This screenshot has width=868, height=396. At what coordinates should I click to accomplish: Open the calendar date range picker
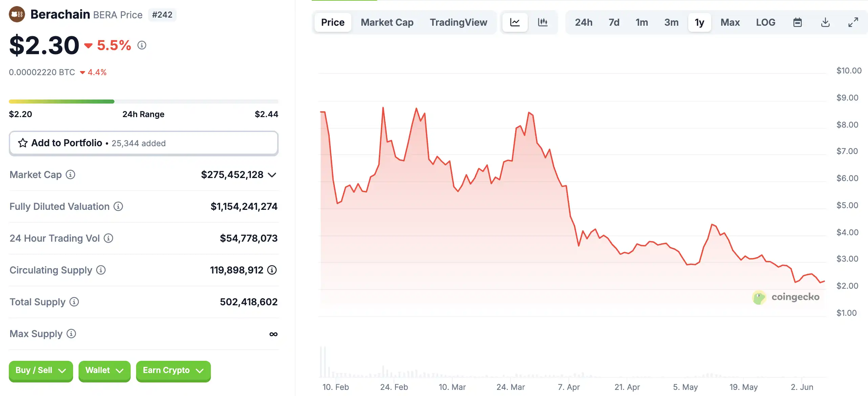click(798, 22)
